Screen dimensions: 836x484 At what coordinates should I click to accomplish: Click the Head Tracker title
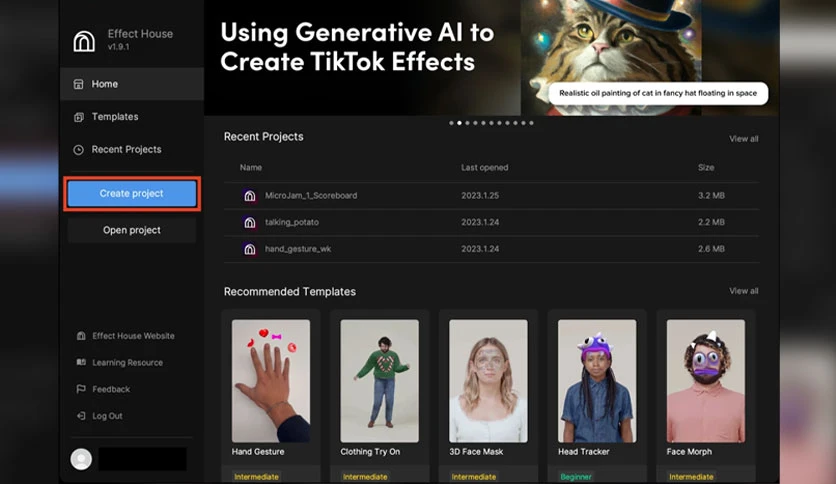tap(583, 451)
